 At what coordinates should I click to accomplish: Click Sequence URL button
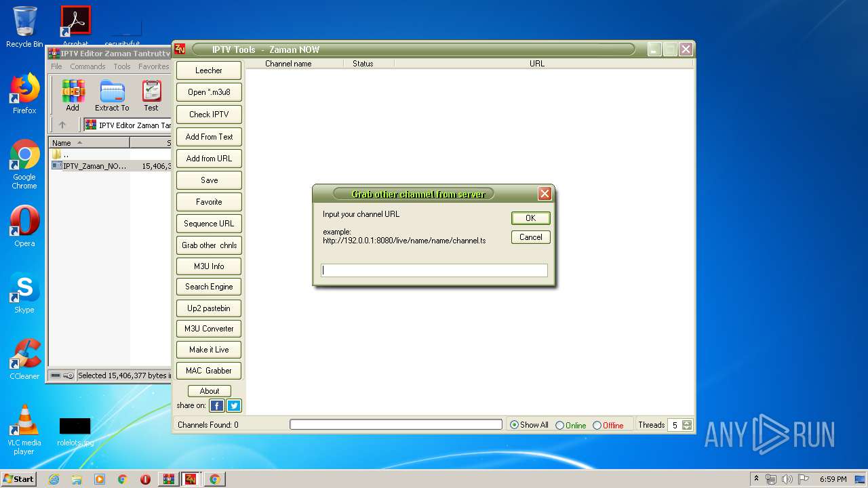[209, 224]
